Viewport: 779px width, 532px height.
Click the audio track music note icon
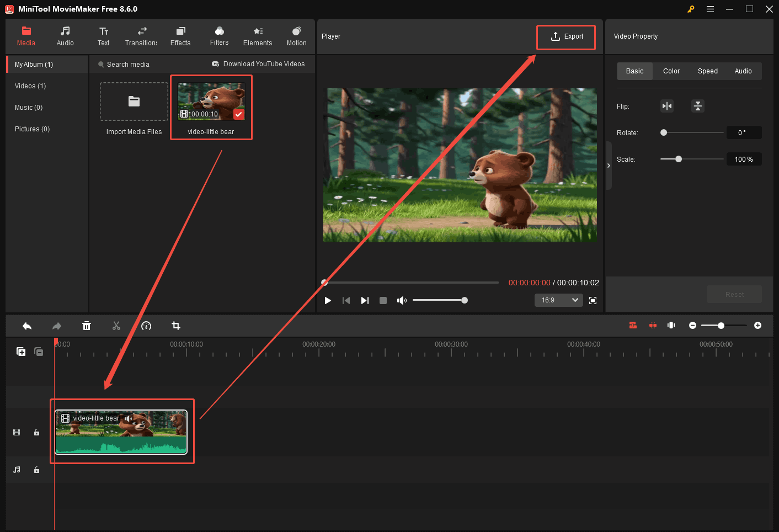coord(17,470)
